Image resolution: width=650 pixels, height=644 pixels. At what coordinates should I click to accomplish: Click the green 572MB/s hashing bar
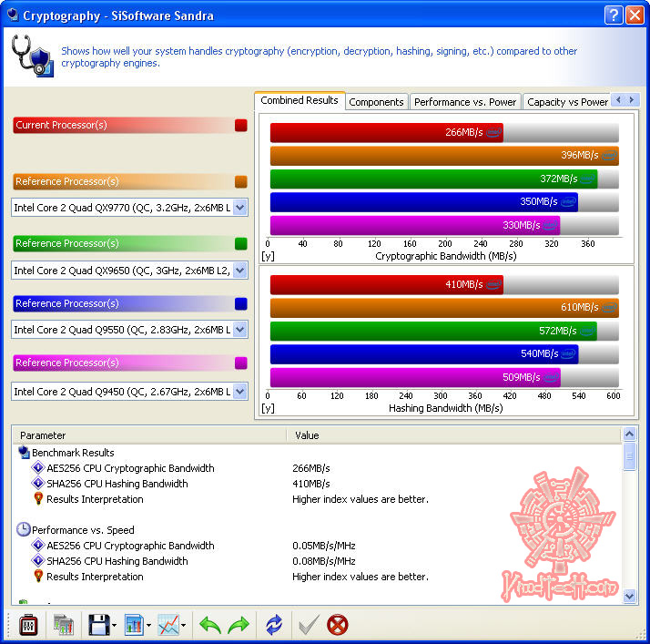tap(433, 331)
